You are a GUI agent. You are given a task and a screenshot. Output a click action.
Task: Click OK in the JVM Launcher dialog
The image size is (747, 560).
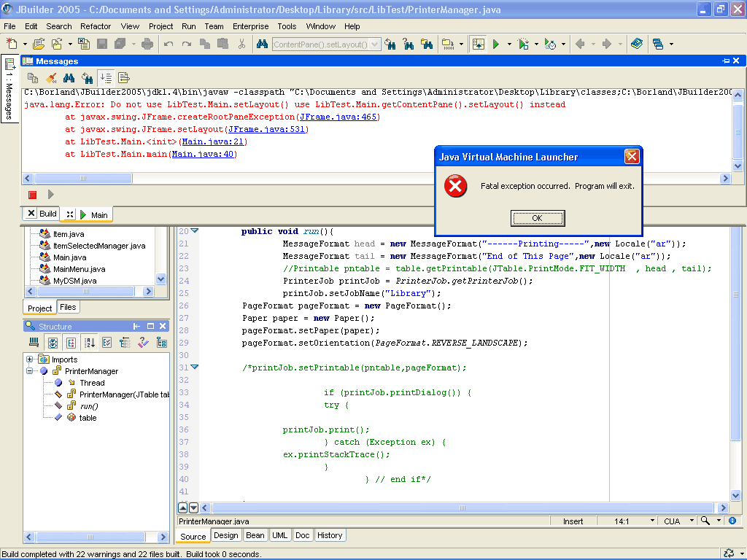[x=538, y=218]
